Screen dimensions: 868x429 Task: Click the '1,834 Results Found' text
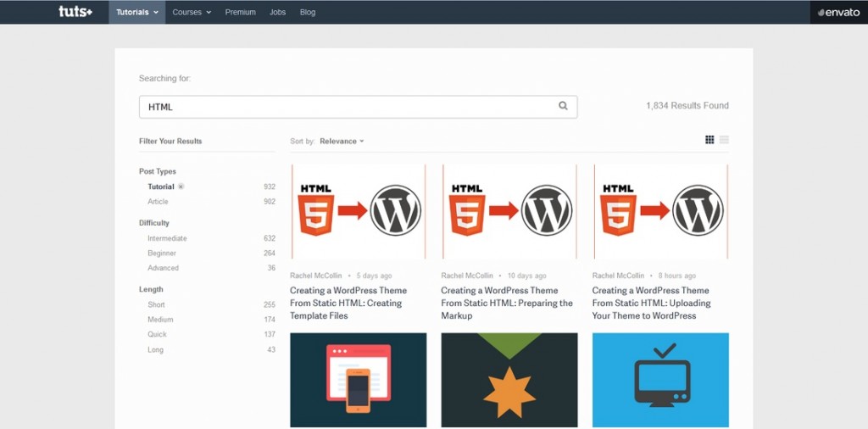click(x=687, y=106)
